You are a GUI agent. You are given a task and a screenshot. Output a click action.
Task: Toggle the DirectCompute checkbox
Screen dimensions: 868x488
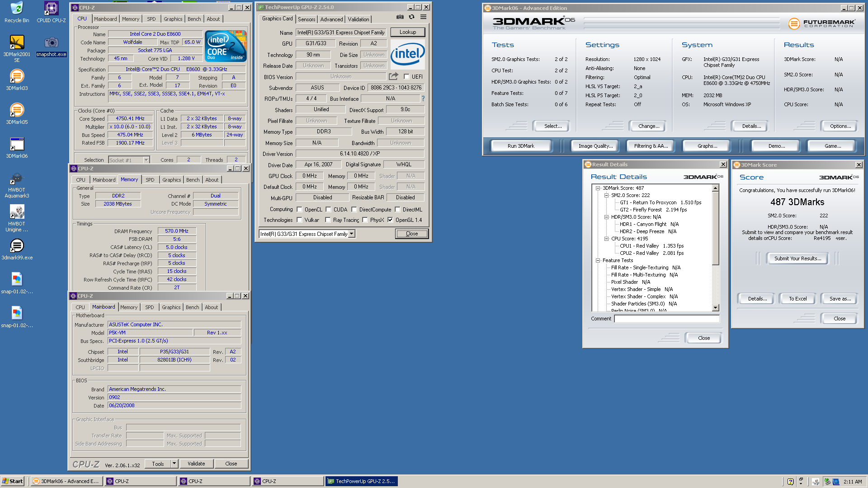[354, 210]
